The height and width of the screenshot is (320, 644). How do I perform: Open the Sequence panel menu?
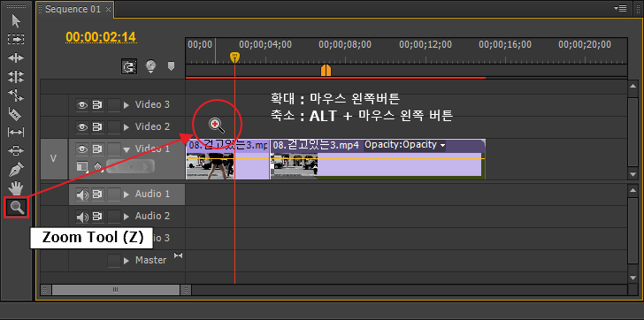click(x=620, y=8)
